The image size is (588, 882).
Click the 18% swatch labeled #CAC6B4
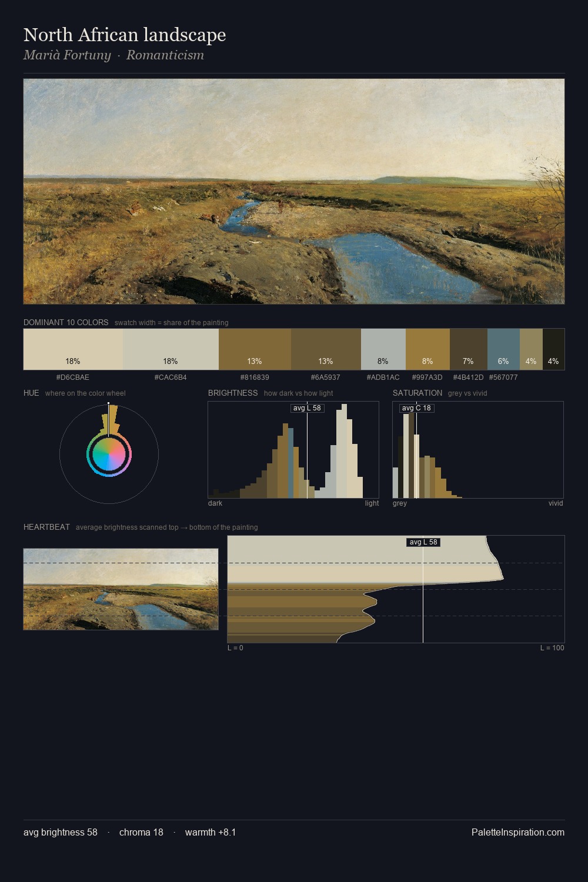[171, 349]
